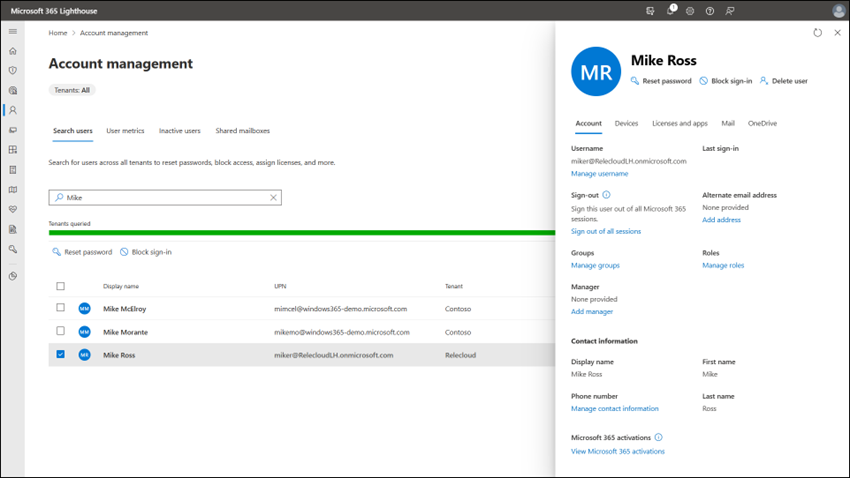Close the Mike Ross details panel

pyautogui.click(x=838, y=33)
